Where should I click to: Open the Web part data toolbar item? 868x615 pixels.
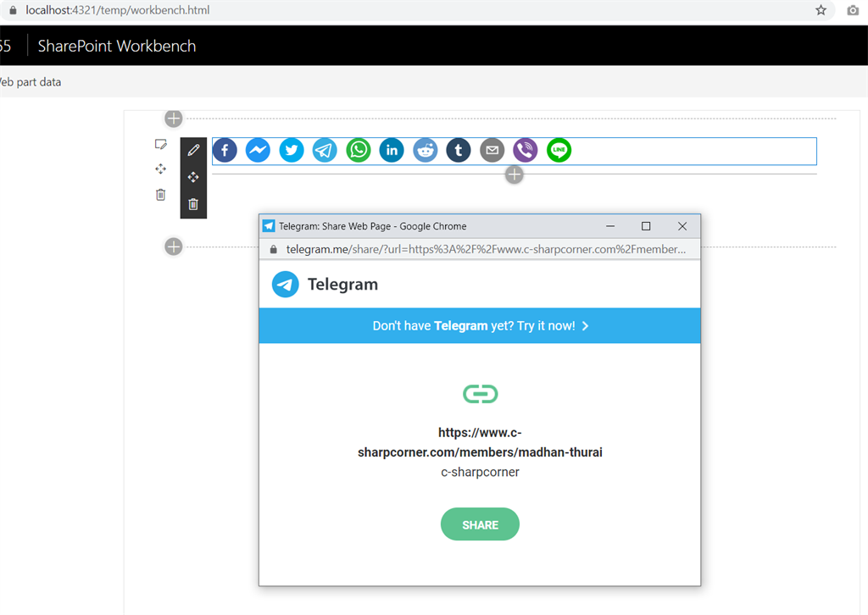[31, 82]
